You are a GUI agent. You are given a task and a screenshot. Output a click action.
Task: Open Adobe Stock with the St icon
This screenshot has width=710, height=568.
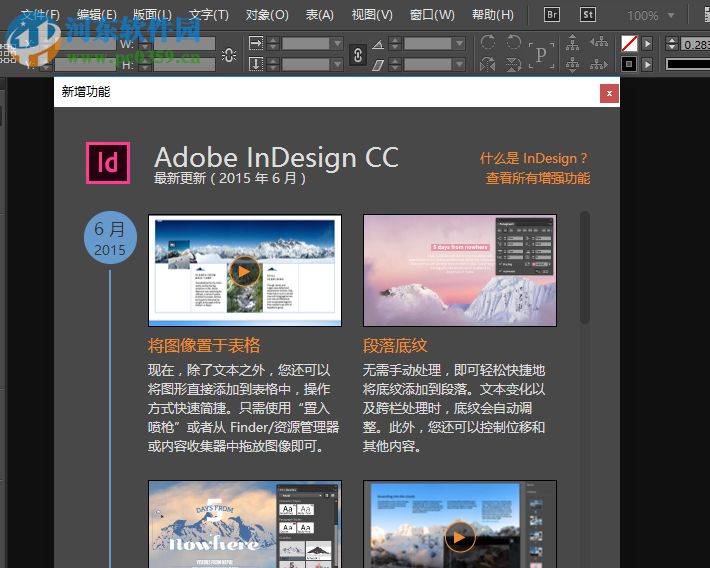point(588,14)
